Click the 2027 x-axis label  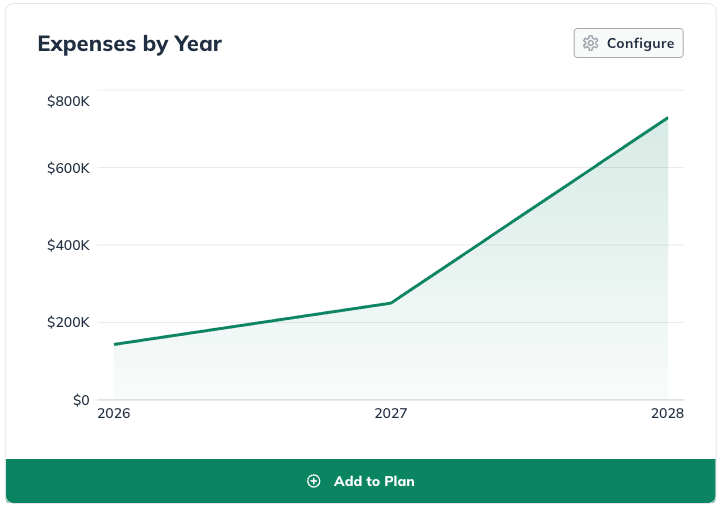391,413
